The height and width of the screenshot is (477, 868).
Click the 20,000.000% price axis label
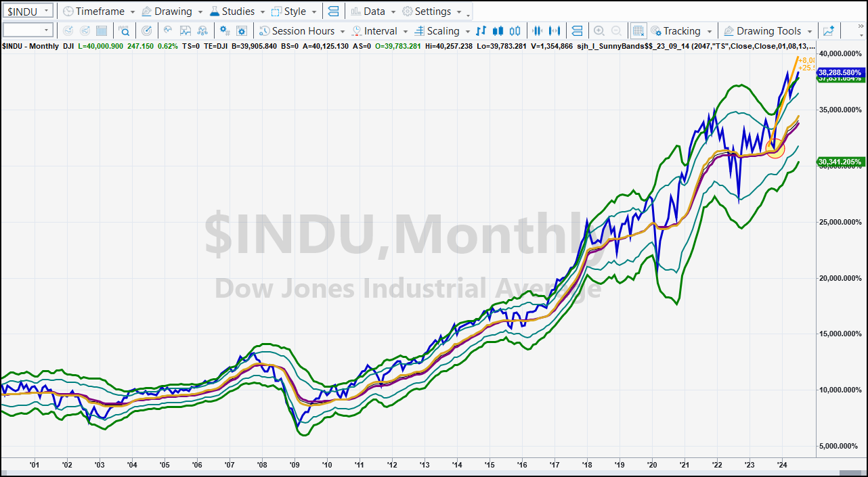coord(840,278)
